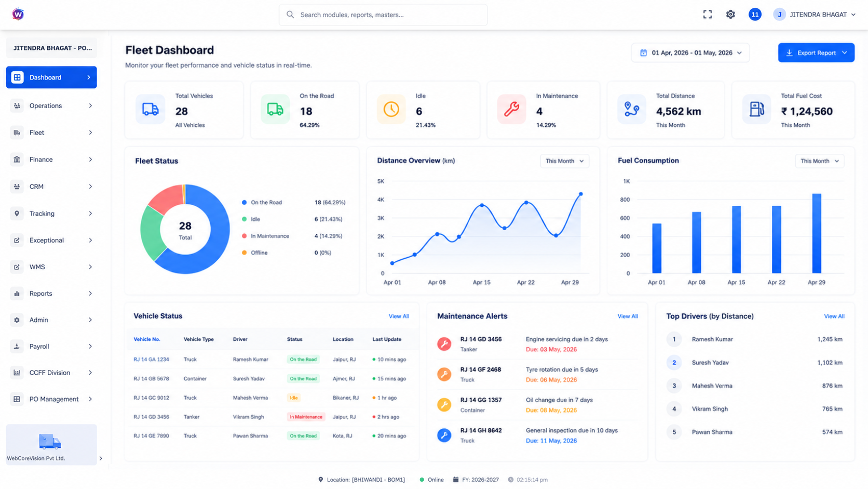The height and width of the screenshot is (489, 868).
Task: Click the Export Report button
Action: (x=816, y=52)
